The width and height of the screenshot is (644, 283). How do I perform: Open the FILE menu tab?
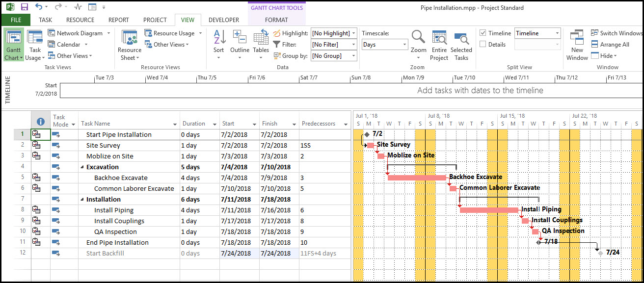tap(16, 20)
